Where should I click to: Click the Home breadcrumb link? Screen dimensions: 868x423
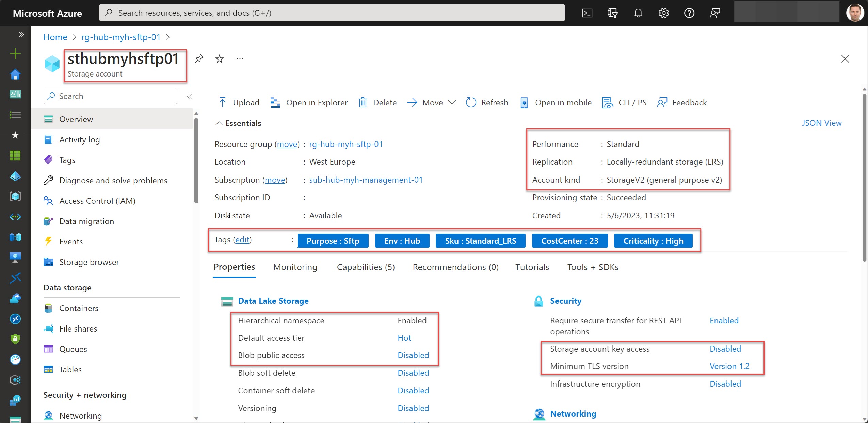[x=55, y=37]
